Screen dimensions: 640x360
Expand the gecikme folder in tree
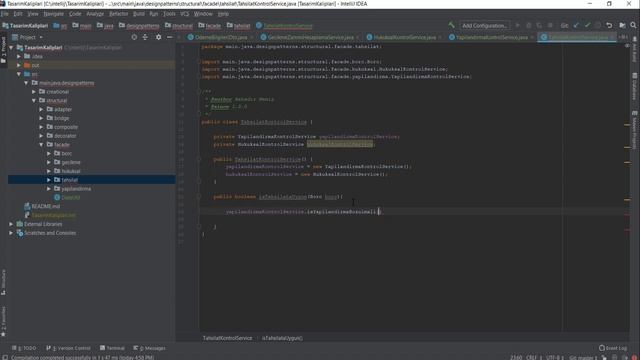[x=49, y=162]
